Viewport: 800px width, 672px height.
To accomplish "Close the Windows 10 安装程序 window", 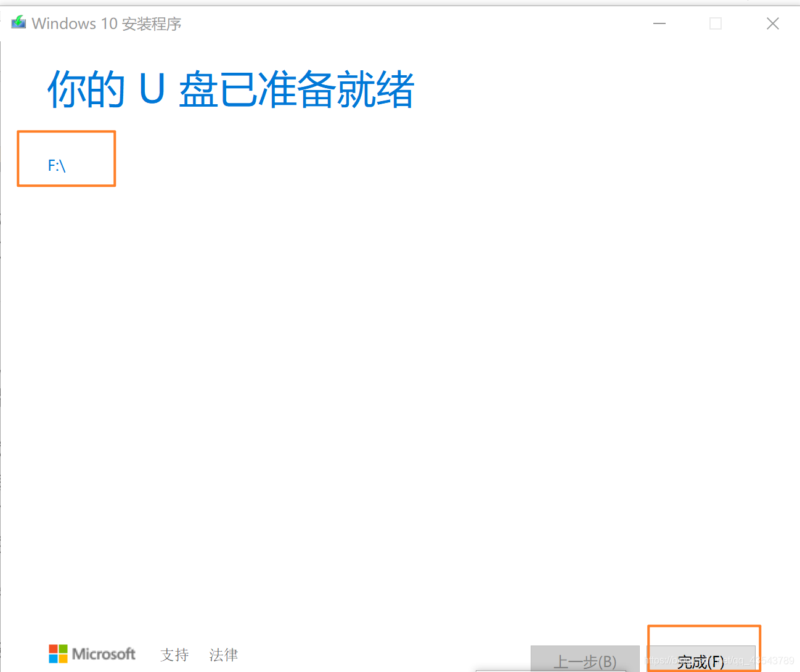I will (773, 23).
